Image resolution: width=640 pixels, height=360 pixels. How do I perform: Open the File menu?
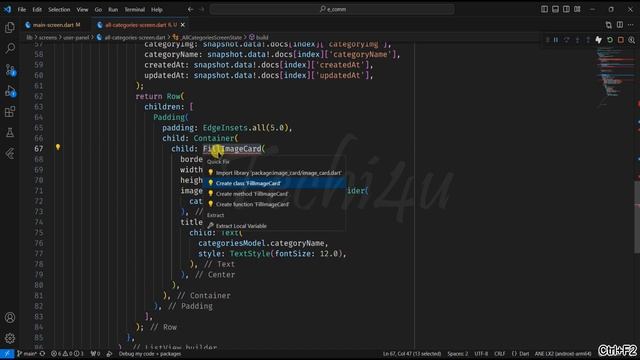(22, 9)
